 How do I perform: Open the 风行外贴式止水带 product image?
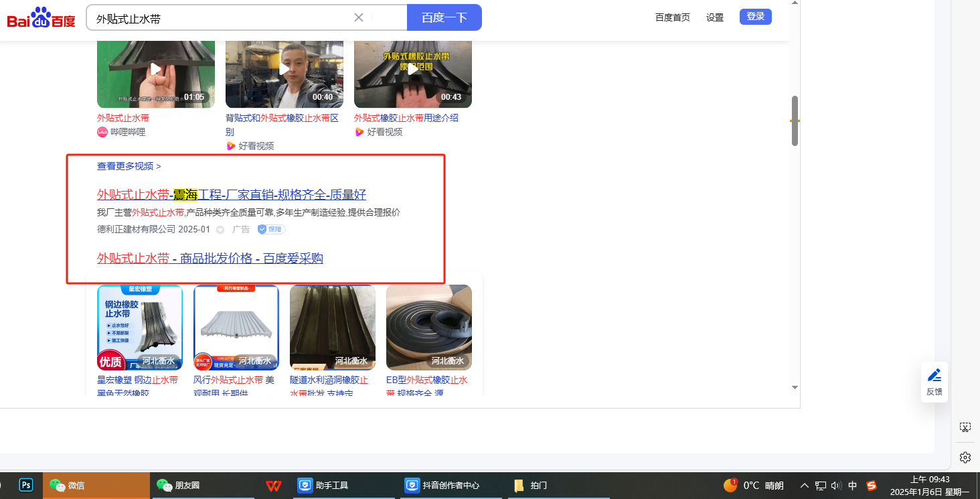pyautogui.click(x=236, y=328)
